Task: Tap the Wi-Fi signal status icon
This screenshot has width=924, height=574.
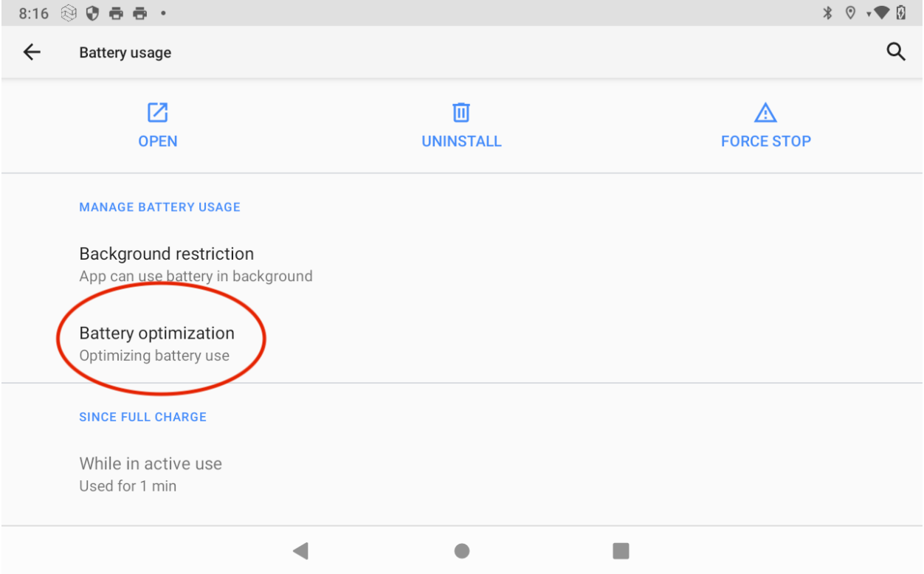Action: point(881,13)
